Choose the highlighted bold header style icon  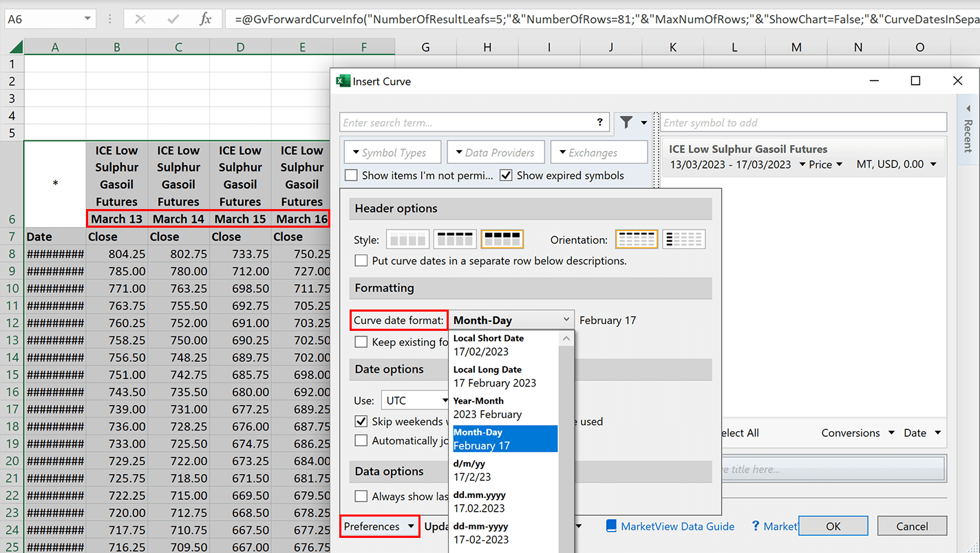click(502, 239)
